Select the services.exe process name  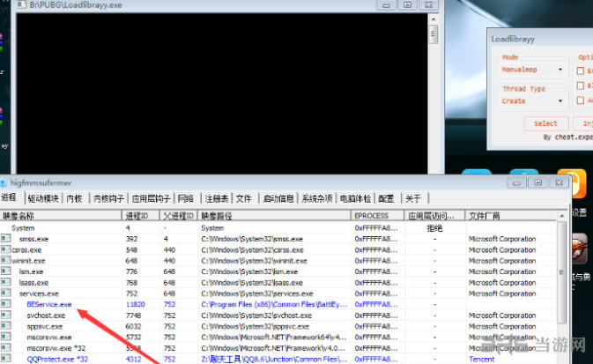pyautogui.click(x=39, y=293)
